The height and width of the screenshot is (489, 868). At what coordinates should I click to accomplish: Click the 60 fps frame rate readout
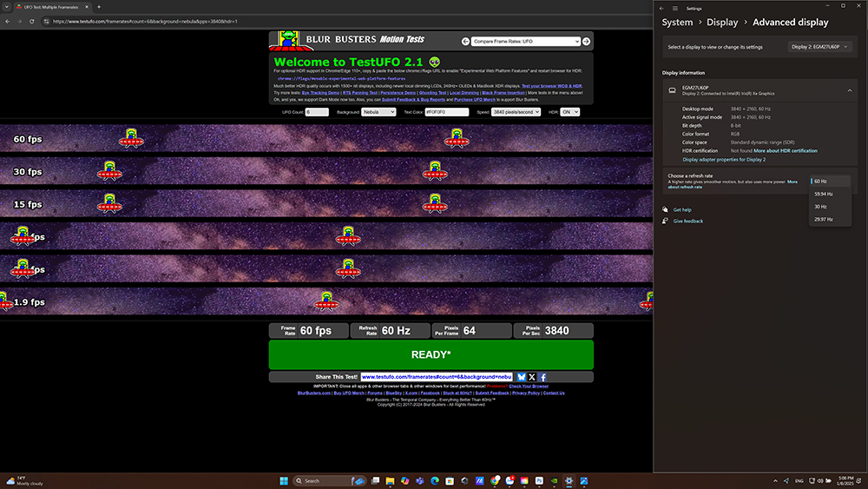click(309, 331)
